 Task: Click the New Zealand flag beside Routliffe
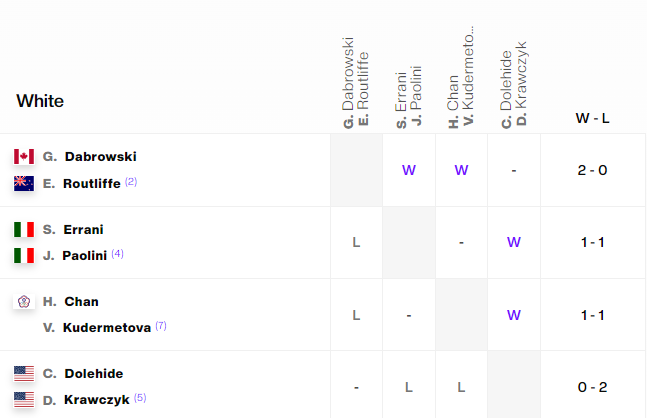(x=24, y=183)
